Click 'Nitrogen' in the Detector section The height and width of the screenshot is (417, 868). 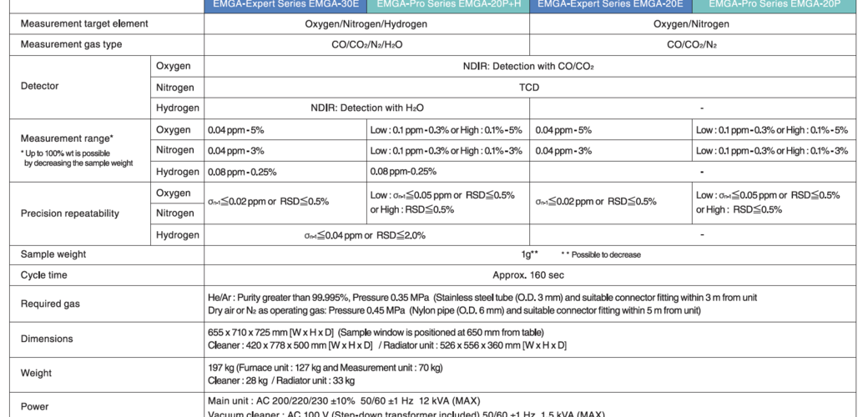coord(175,88)
